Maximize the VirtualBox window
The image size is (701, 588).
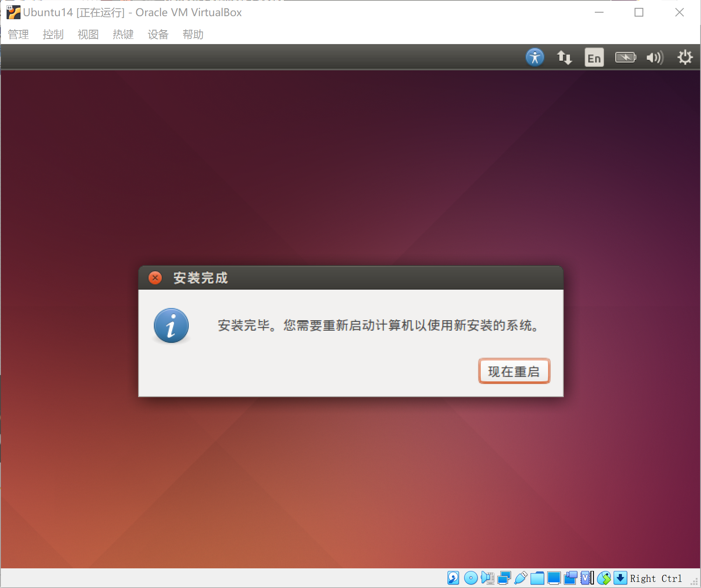(x=639, y=12)
